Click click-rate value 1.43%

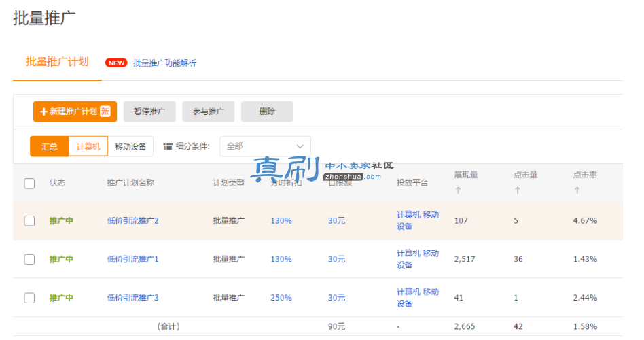click(585, 259)
